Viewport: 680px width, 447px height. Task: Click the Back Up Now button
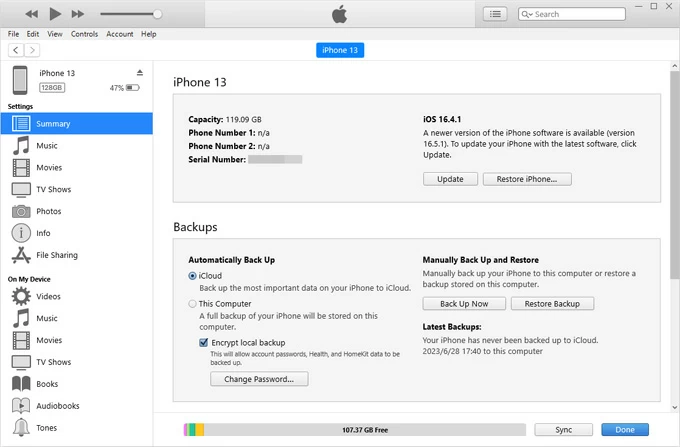point(465,303)
